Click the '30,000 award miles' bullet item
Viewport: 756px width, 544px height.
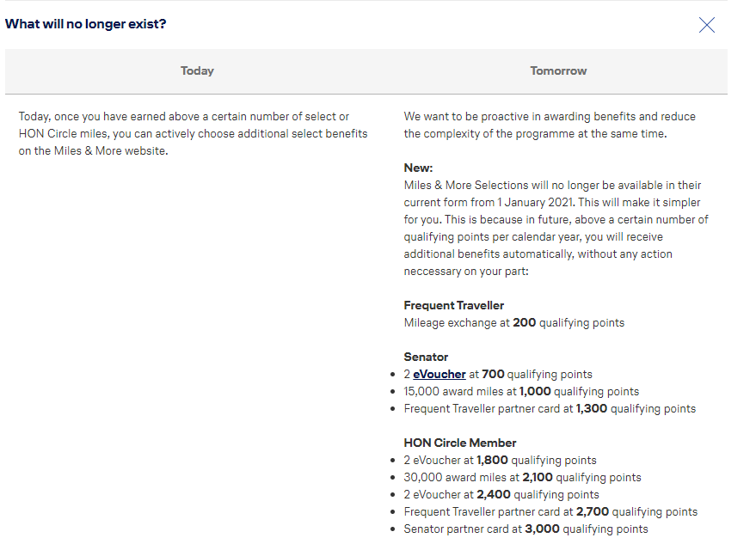522,477
